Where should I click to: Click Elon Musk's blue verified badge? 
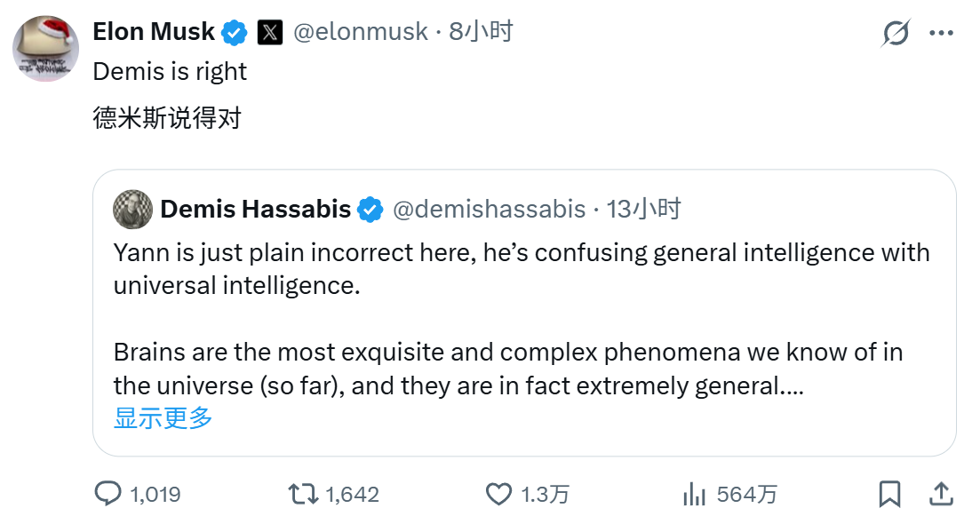235,33
